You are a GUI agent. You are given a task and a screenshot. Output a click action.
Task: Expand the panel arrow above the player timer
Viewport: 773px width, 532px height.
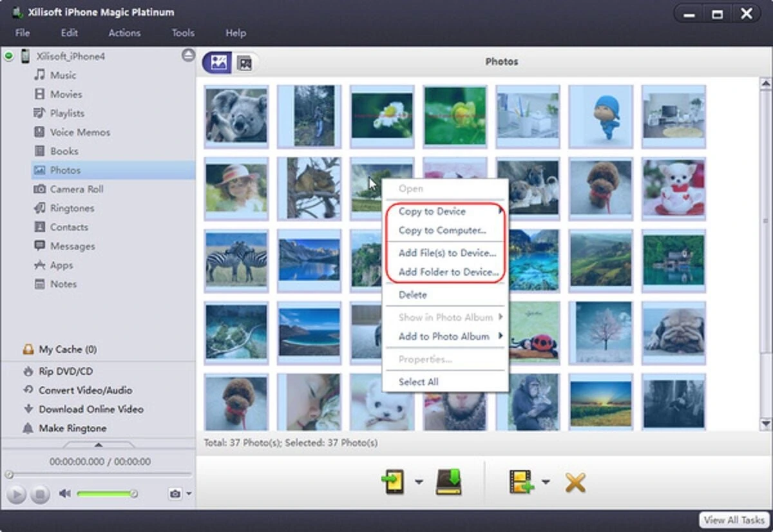[98, 444]
